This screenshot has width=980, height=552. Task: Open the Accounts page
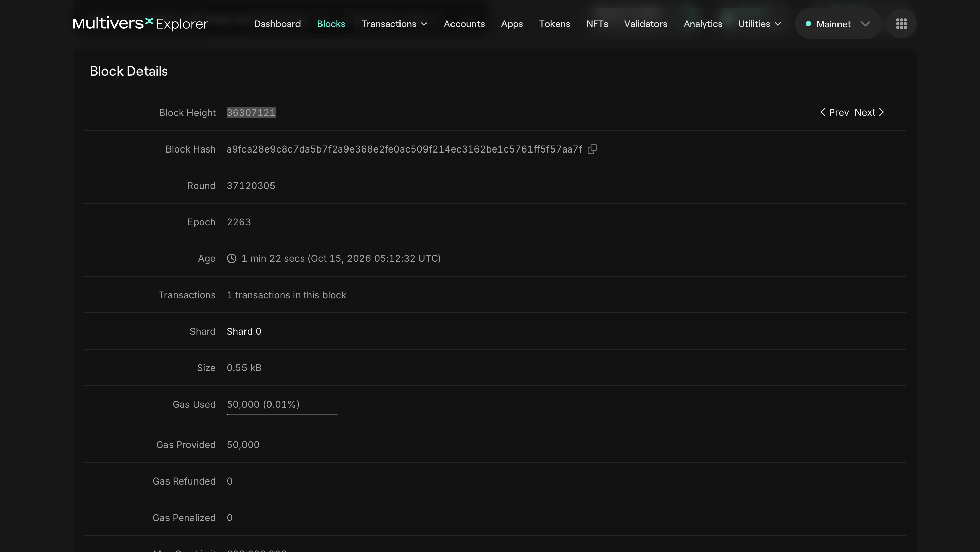click(x=464, y=24)
